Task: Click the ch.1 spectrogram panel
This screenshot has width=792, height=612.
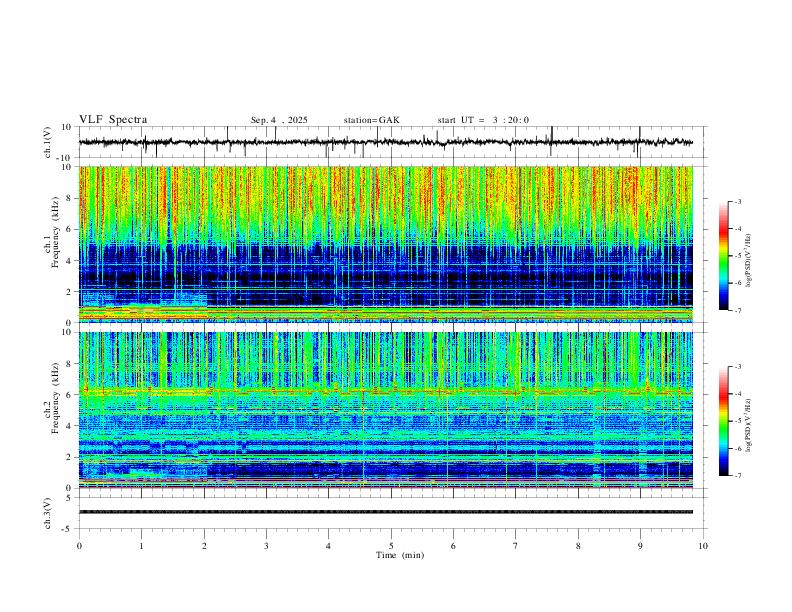Action: coord(386,244)
